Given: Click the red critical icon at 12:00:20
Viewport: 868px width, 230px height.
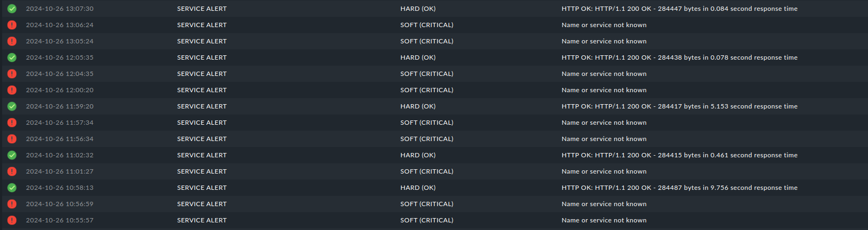Looking at the screenshot, I should point(12,90).
